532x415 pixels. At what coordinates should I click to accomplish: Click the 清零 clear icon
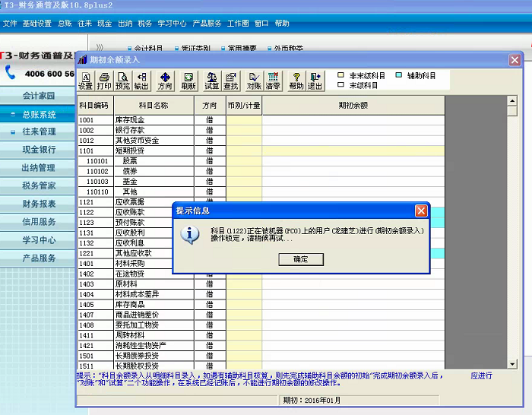[273, 81]
